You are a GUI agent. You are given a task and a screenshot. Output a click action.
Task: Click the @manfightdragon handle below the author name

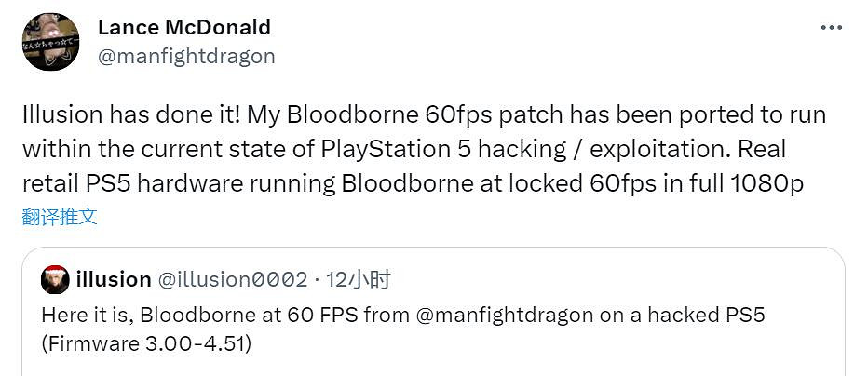coord(186,56)
